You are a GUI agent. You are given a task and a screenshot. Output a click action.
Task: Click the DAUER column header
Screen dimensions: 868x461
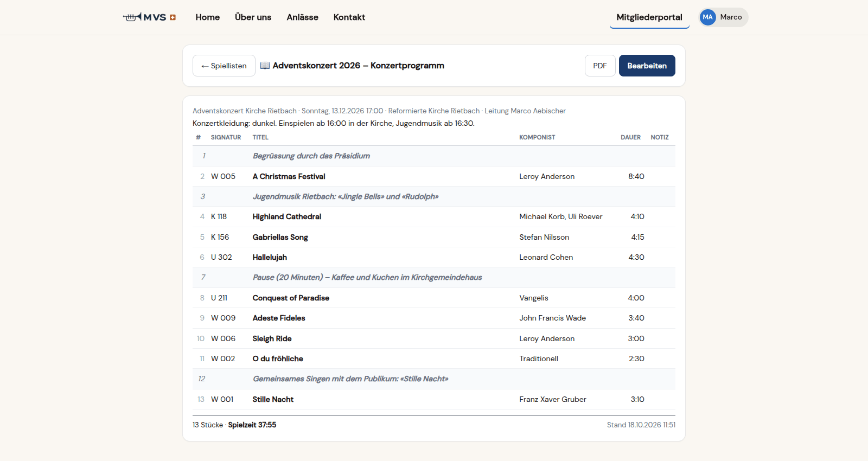pos(630,137)
